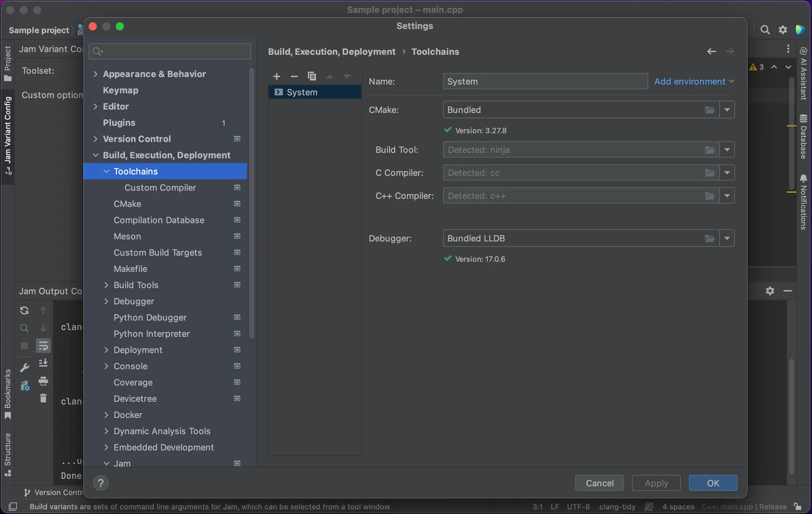Click the Apply button
Image resolution: width=812 pixels, height=514 pixels.
[x=656, y=483]
